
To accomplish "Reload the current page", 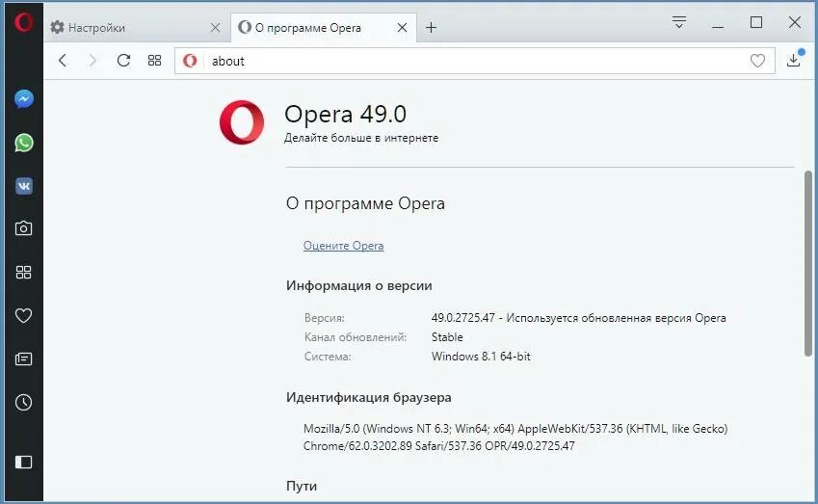I will 123,61.
